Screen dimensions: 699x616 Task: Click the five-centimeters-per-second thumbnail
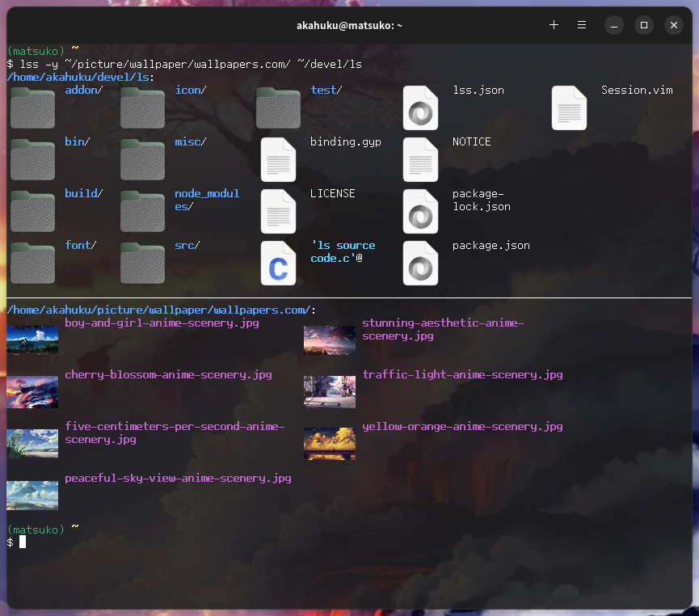coord(32,443)
